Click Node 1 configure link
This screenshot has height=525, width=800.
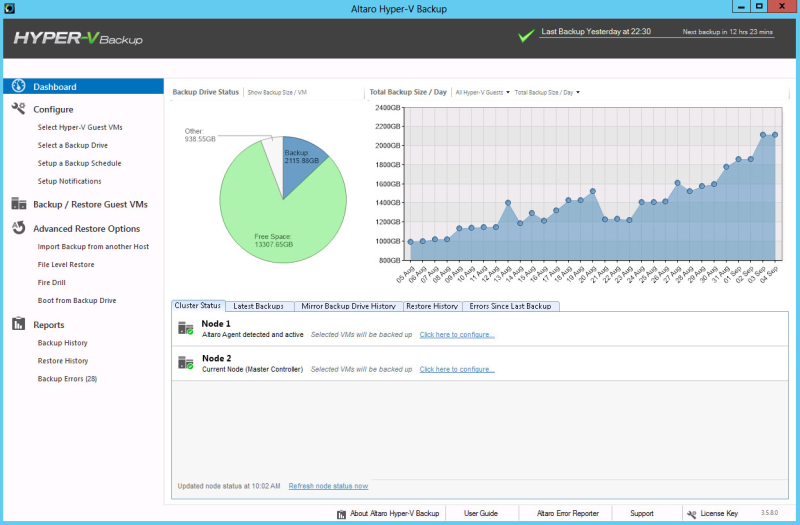457,335
